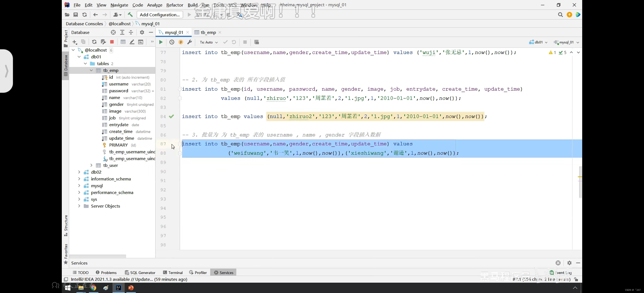The width and height of the screenshot is (644, 293).
Task: Open query history clock icon
Action: point(172,42)
